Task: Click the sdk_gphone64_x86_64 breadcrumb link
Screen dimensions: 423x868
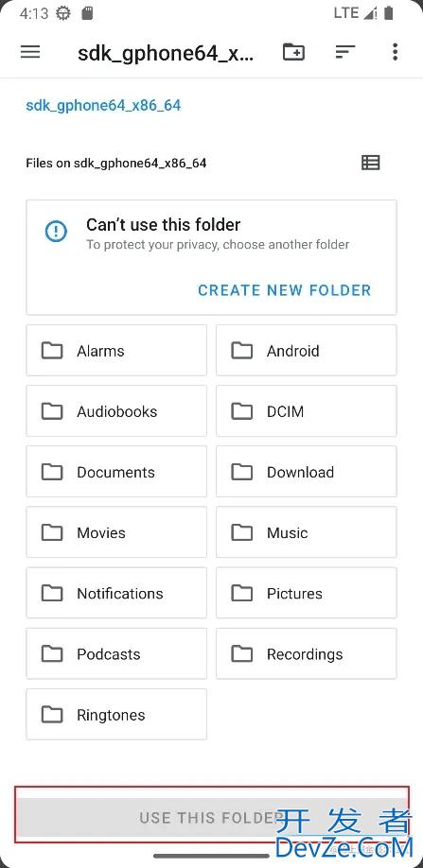Action: tap(103, 105)
